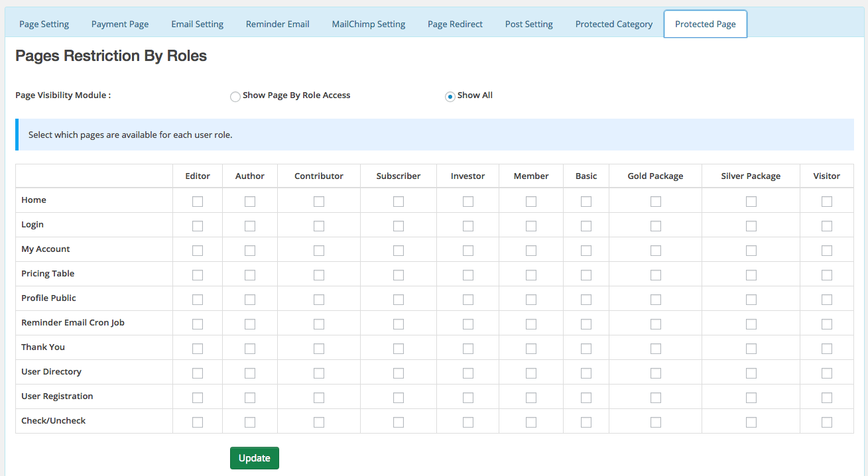Image resolution: width=868 pixels, height=476 pixels.
Task: Toggle Check/Uncheck all for Visitor column
Action: (x=827, y=422)
